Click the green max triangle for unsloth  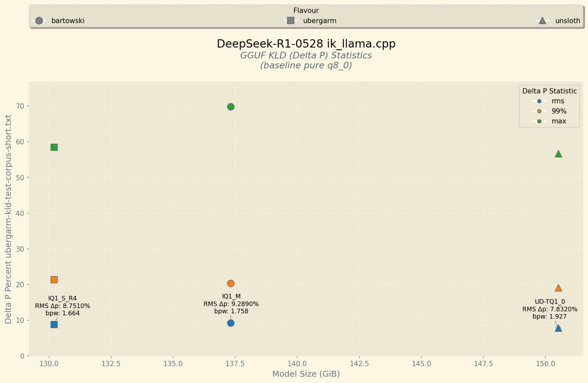coord(559,154)
